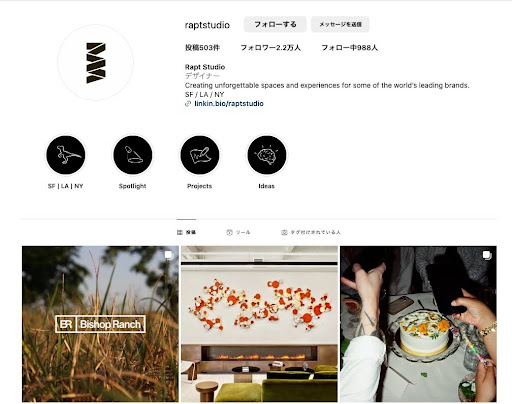Image resolution: width=512 pixels, height=404 pixels.
Task: Click the link icon beside linkin.bio
Action: tap(188, 104)
